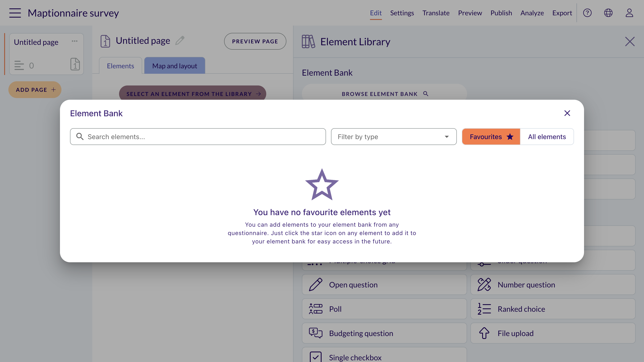Open the user account icon
Image resolution: width=644 pixels, height=362 pixels.
click(629, 13)
